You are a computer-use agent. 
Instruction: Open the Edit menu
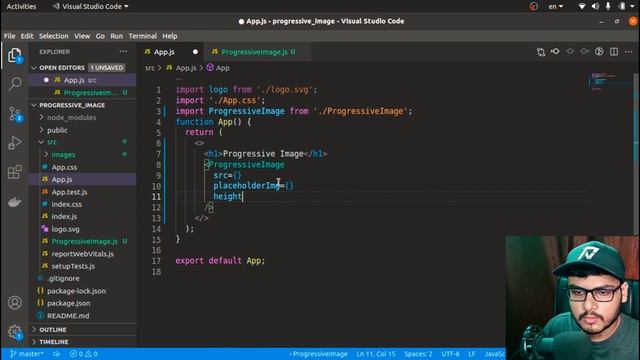pos(27,36)
